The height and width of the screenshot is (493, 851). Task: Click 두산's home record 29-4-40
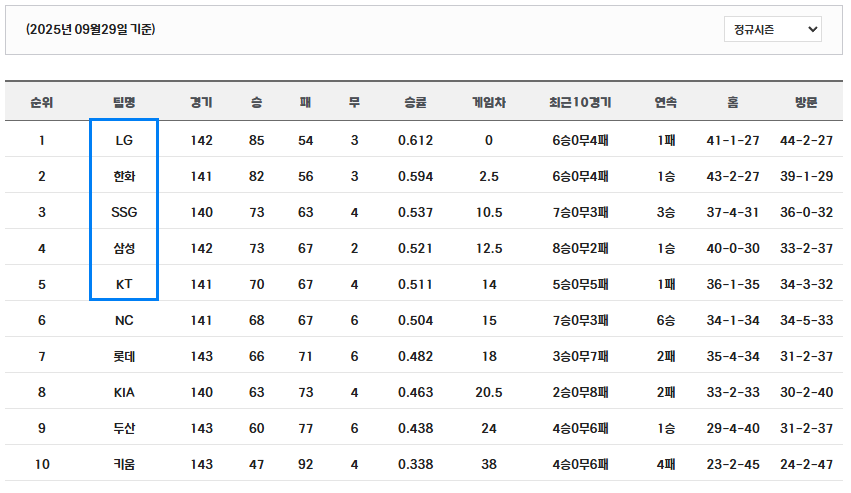coord(733,428)
